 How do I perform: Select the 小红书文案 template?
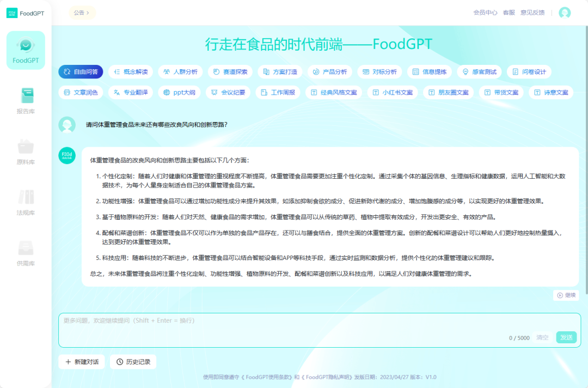[x=393, y=93]
